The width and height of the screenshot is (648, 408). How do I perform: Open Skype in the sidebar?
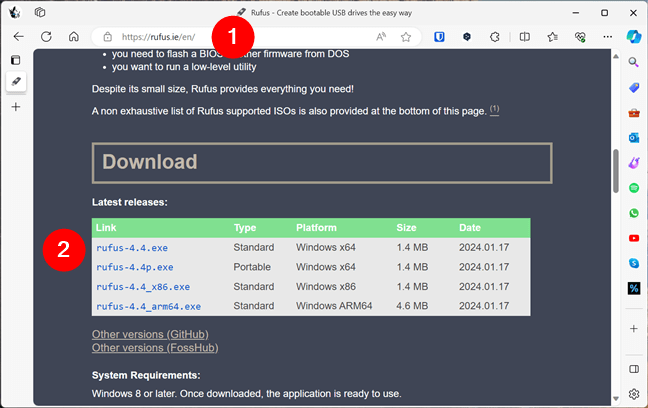634,263
